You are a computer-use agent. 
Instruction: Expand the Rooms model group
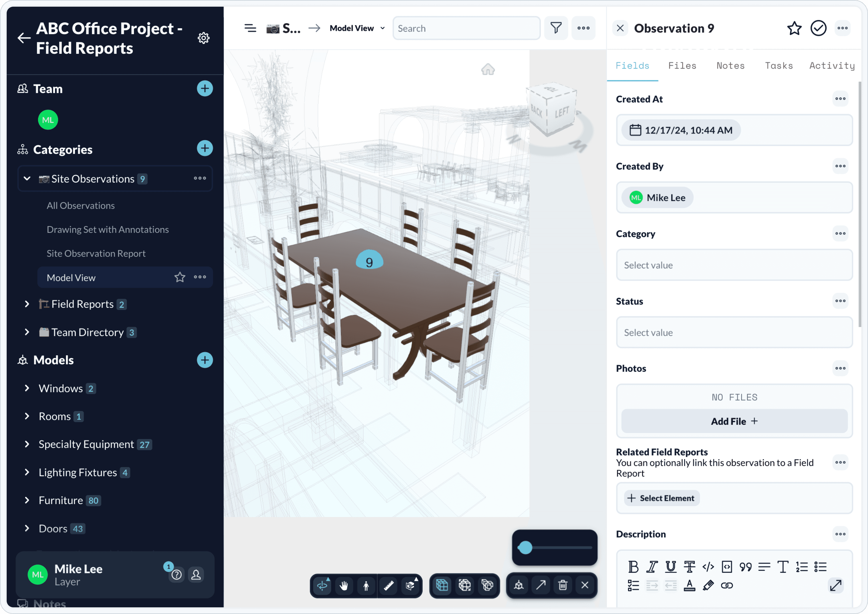(27, 416)
